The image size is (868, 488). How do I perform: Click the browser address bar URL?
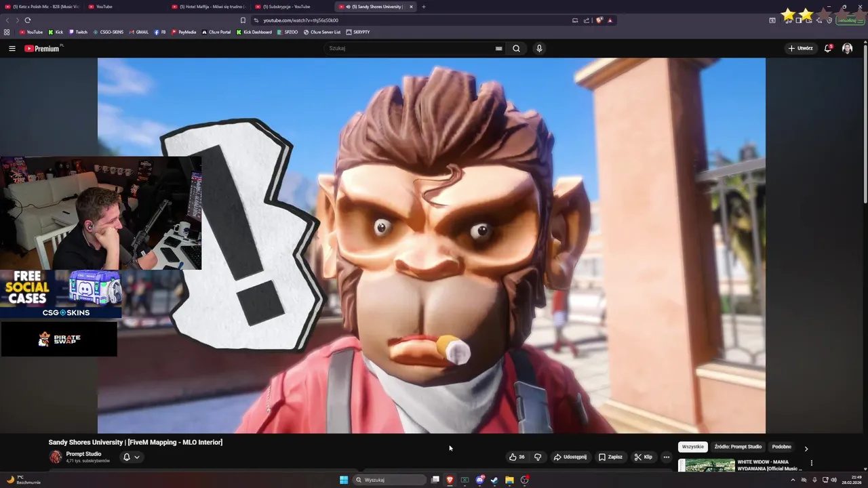coord(300,20)
